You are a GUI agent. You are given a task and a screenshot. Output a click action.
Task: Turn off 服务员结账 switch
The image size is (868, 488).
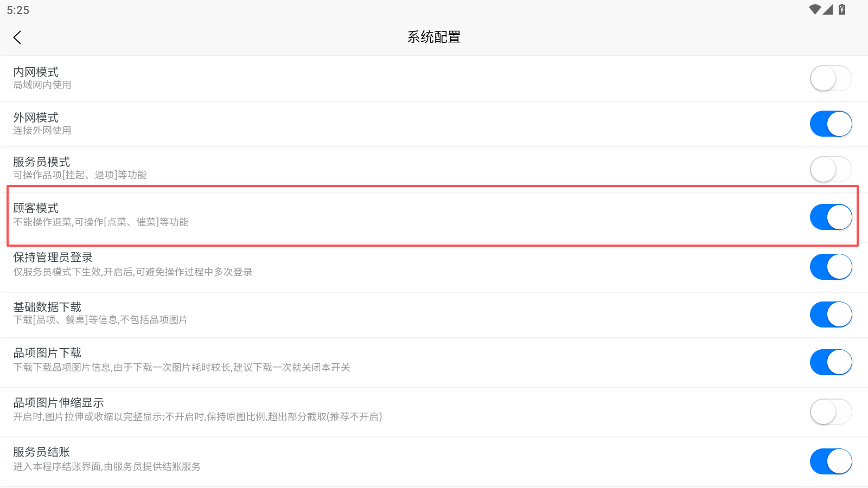click(831, 461)
